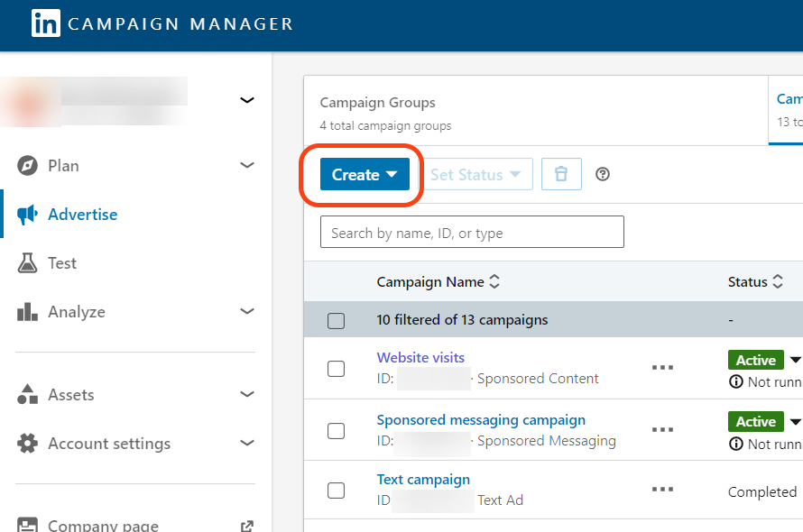Screen dimensions: 803x532
Task: Open more options for Sponsored messaging campaign
Action: coord(662,429)
